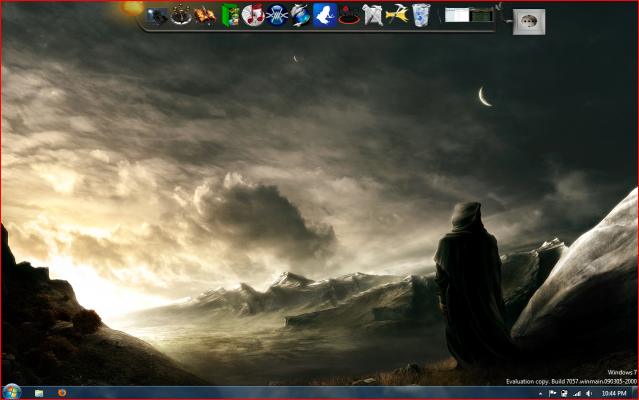
Task: Open the PokerStars dock icon
Action: [349, 15]
